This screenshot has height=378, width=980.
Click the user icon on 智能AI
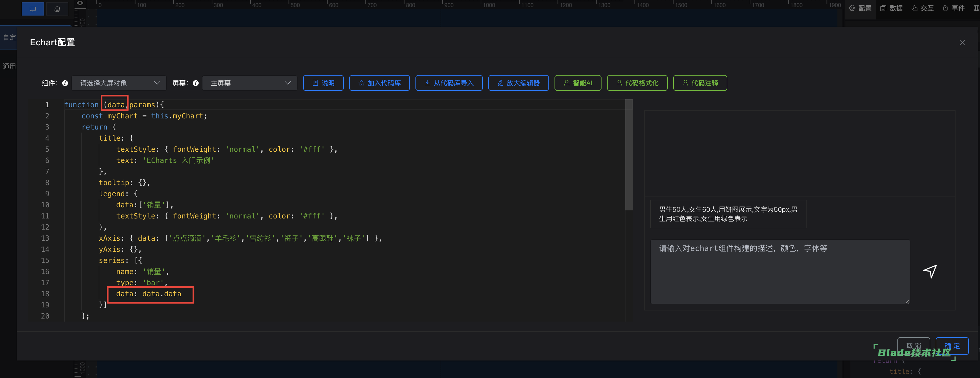[566, 83]
